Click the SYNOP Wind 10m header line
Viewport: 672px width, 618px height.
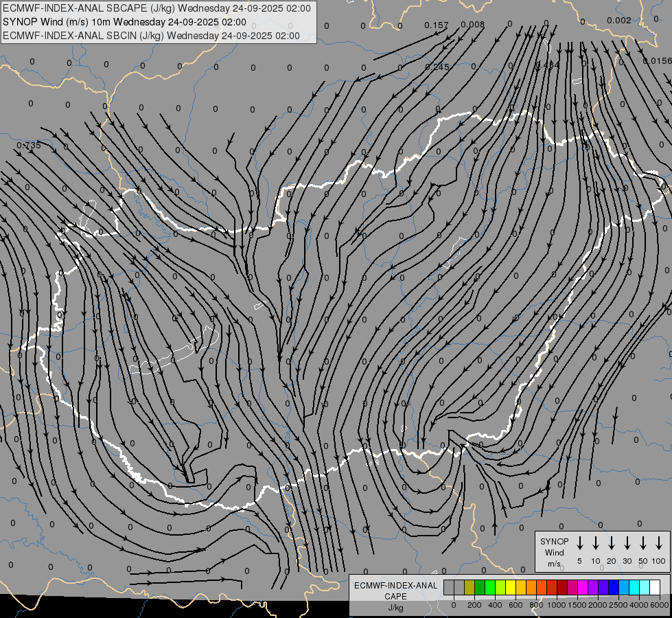(124, 22)
